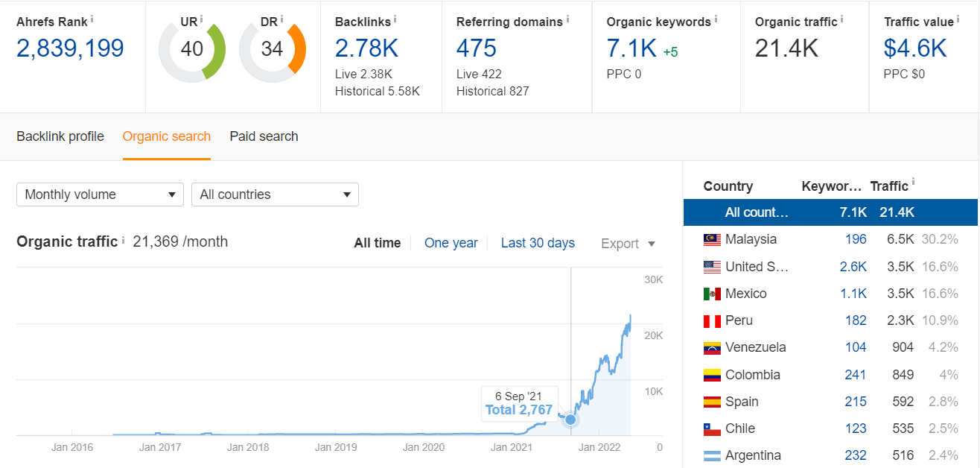This screenshot has height=468, width=980.
Task: Click the info icon next to Organic keywords
Action: 716,19
